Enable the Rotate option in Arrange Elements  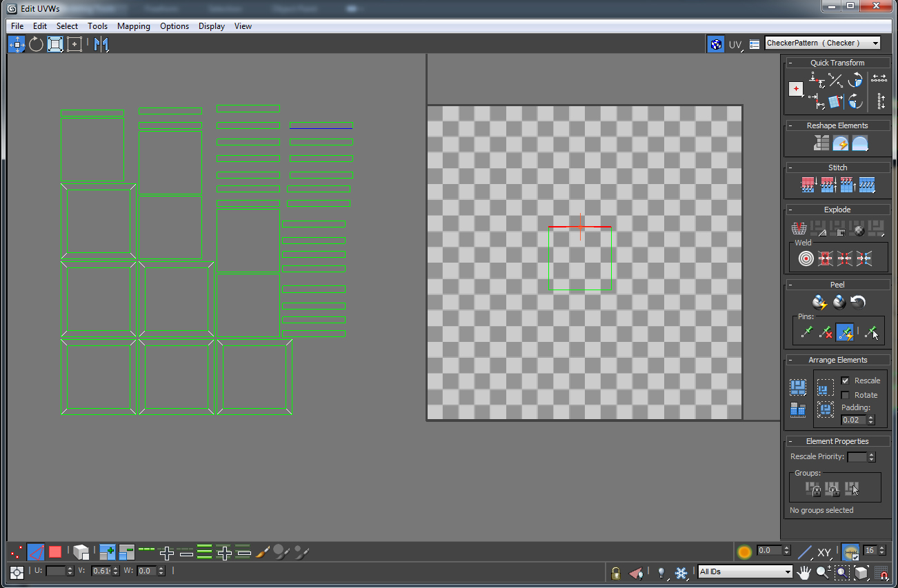click(845, 395)
